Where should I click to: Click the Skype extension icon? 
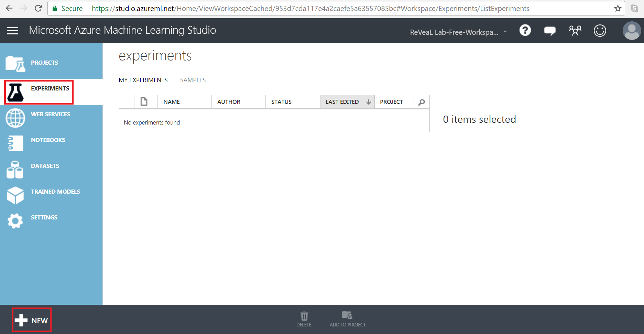(x=634, y=8)
